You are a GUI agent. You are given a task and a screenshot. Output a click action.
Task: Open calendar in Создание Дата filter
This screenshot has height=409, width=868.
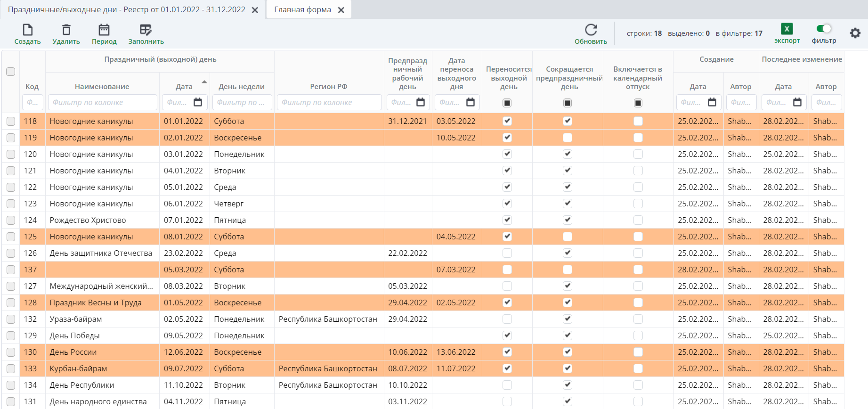[x=712, y=102]
